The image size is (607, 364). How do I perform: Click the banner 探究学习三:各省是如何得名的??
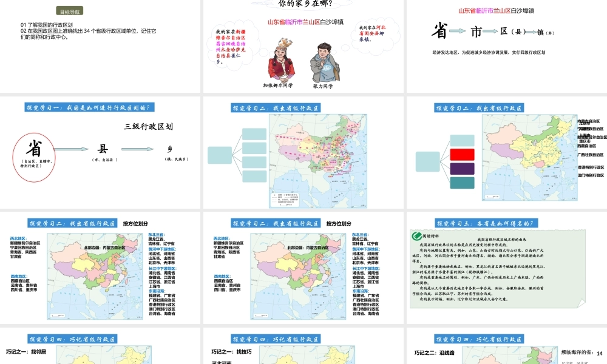click(486, 223)
